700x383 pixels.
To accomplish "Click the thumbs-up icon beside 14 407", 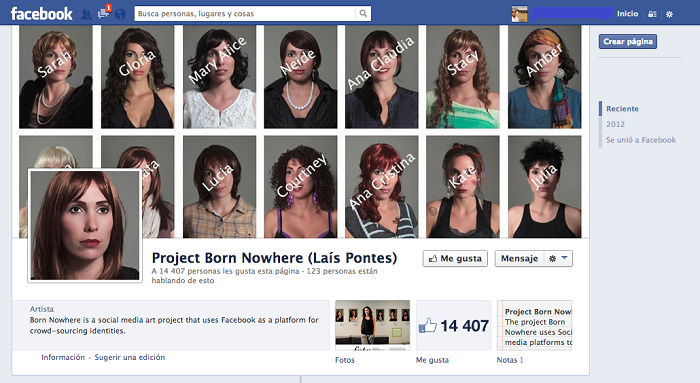I will (x=428, y=326).
